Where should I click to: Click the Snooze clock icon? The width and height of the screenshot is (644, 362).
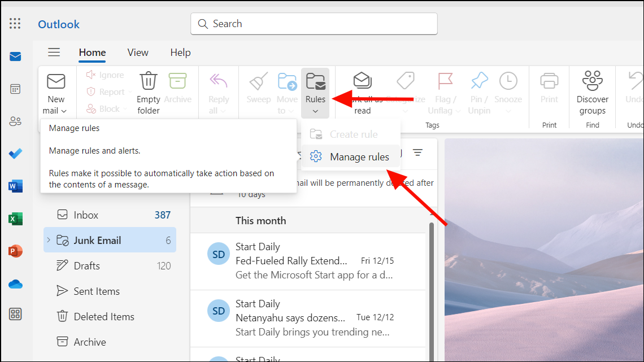click(508, 81)
